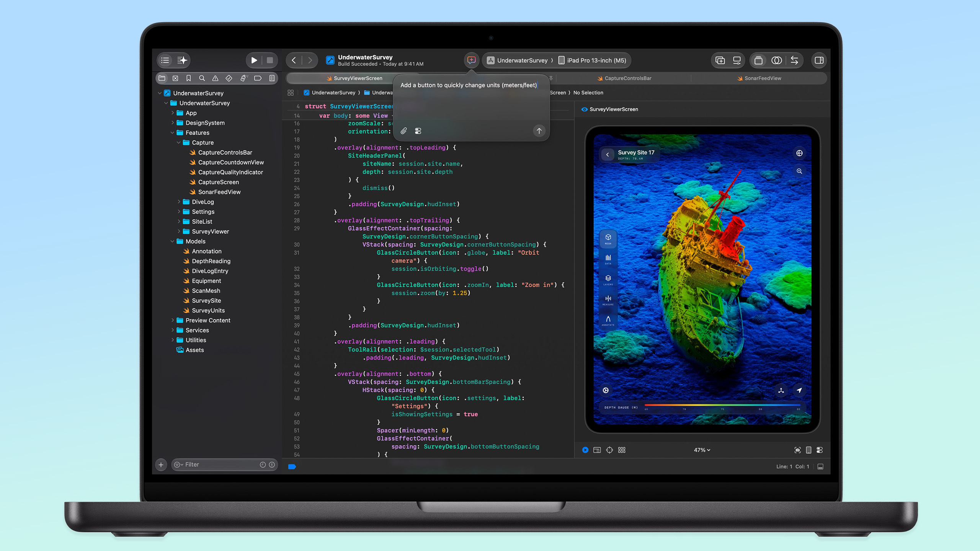Select Assets in the navigator

(x=190, y=350)
